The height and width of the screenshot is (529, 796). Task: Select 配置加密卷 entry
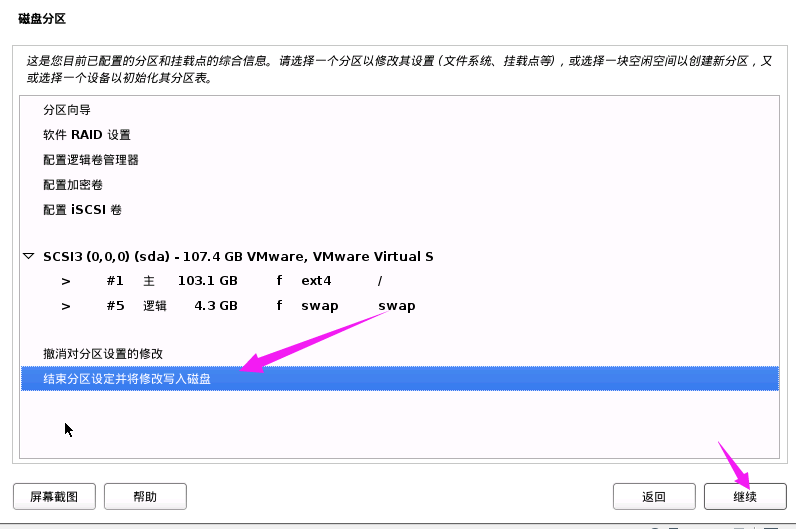[73, 185]
